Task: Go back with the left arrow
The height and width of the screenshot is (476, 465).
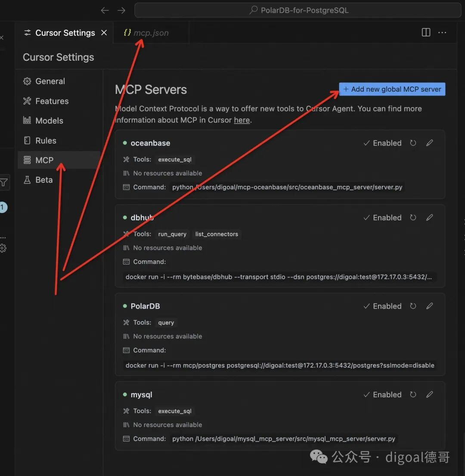Action: (105, 10)
